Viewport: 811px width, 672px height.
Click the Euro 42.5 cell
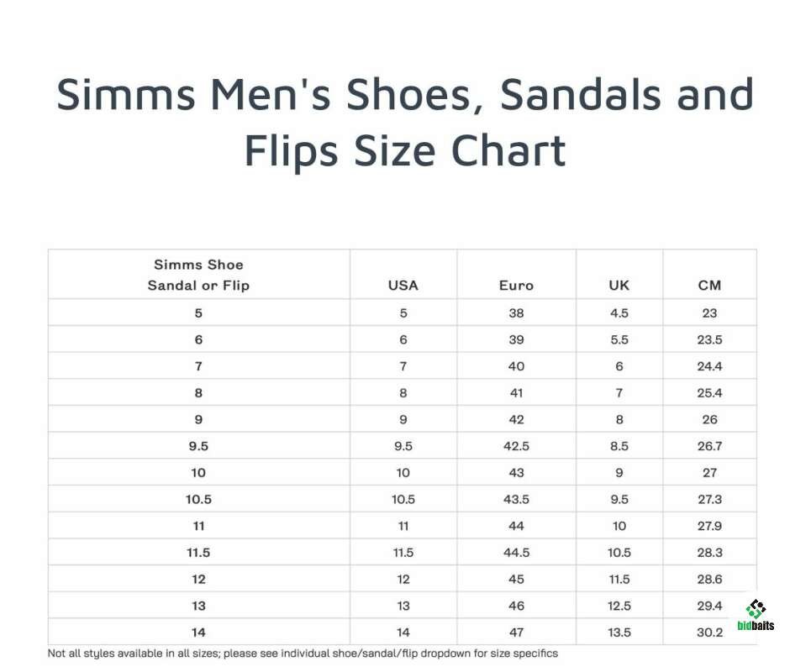click(x=516, y=446)
